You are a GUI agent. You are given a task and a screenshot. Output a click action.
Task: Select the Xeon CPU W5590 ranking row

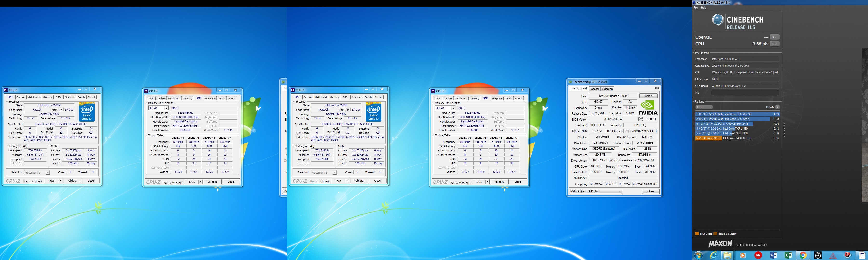coord(738,114)
